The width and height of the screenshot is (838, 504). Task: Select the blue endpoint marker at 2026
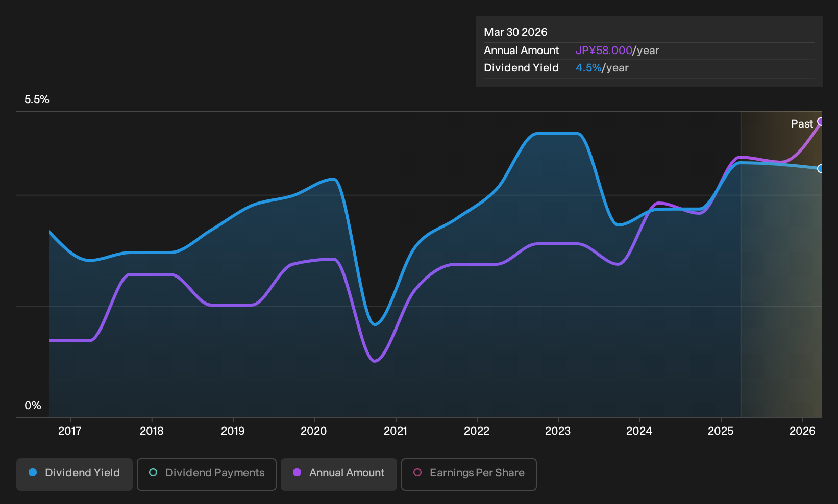[821, 169]
